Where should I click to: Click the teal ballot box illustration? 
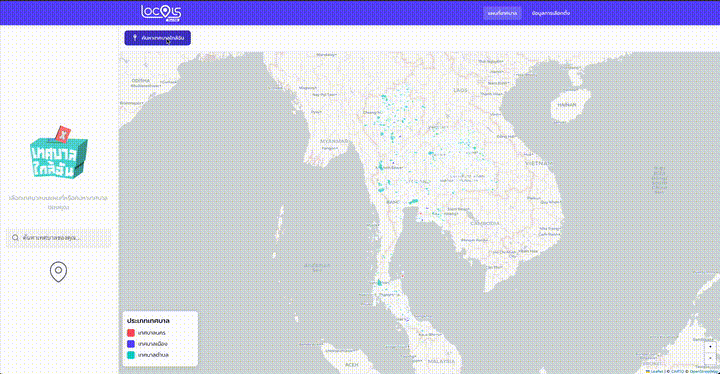(x=58, y=152)
